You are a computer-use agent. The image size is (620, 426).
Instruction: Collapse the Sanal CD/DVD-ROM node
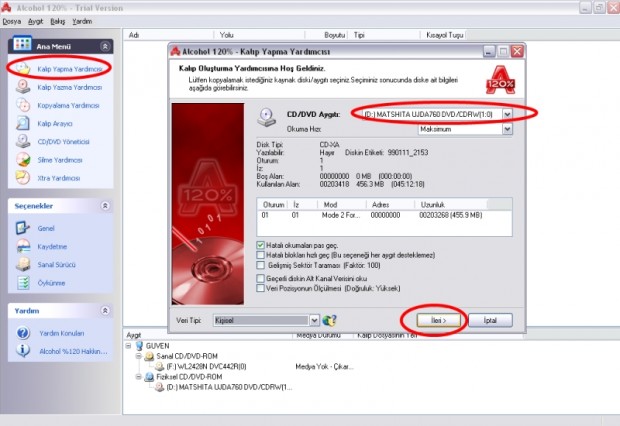pyautogui.click(x=138, y=356)
